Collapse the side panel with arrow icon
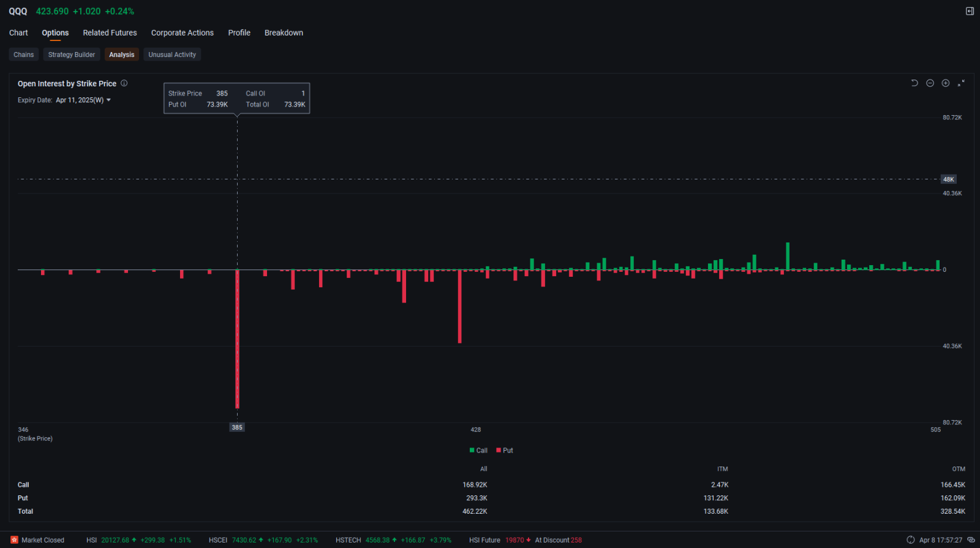This screenshot has height=548, width=980. point(970,11)
